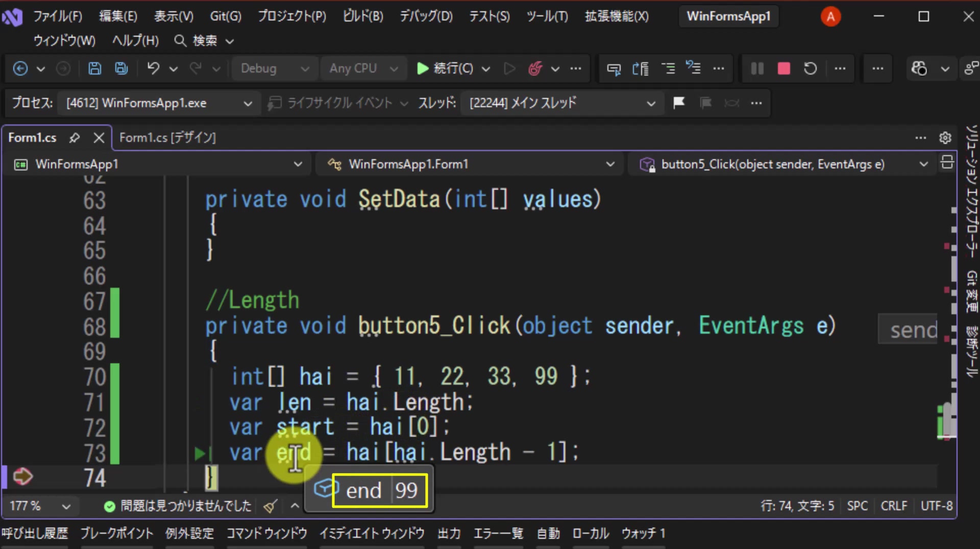Screen dimensions: 980x549
Task: Click the Save (floppy disk) icon
Action: tap(94, 68)
